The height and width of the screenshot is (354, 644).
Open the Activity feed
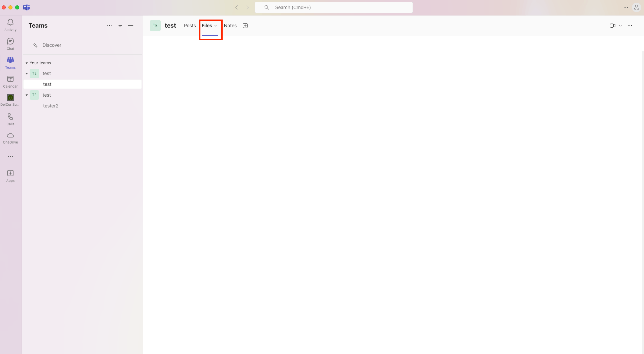pos(10,25)
